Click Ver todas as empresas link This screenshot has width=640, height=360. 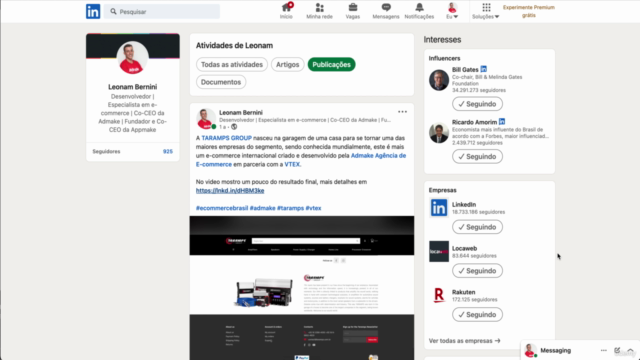click(464, 340)
